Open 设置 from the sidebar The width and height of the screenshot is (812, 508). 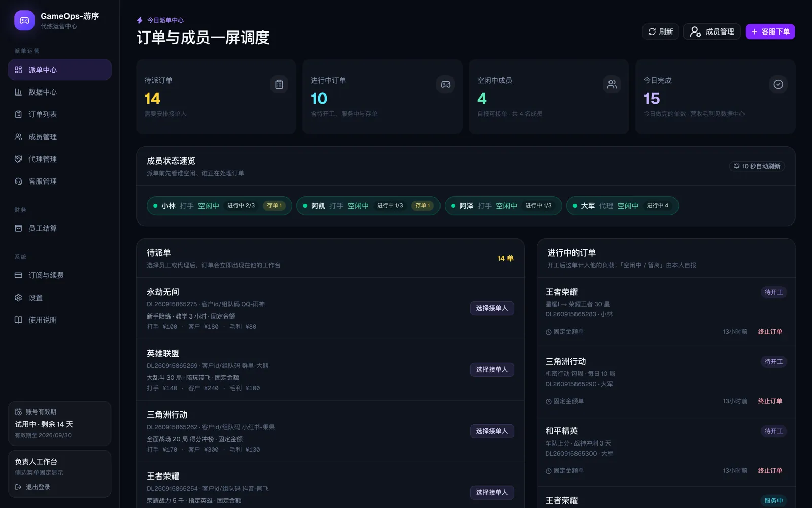60,298
